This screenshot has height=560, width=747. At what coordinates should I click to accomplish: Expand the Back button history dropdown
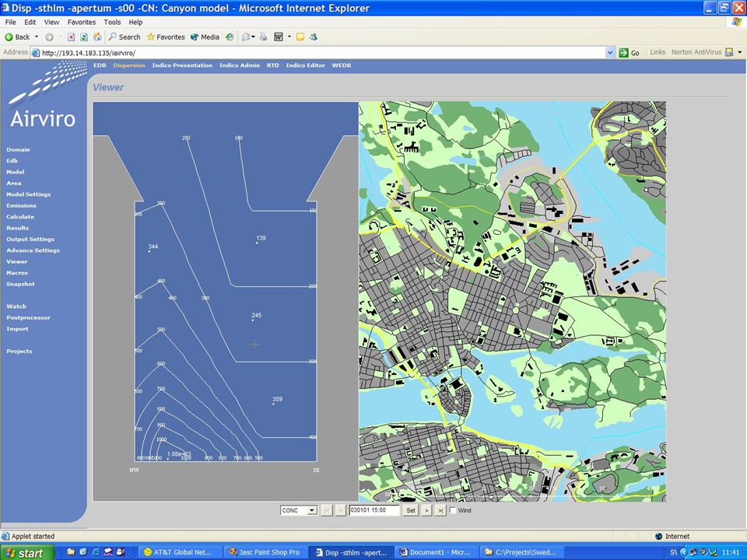click(37, 37)
